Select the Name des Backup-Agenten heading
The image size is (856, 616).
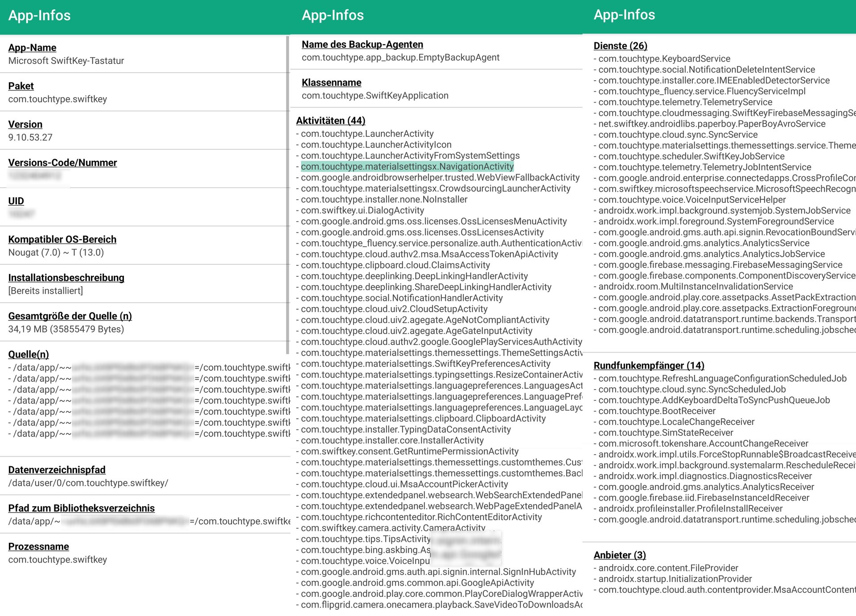[362, 45]
